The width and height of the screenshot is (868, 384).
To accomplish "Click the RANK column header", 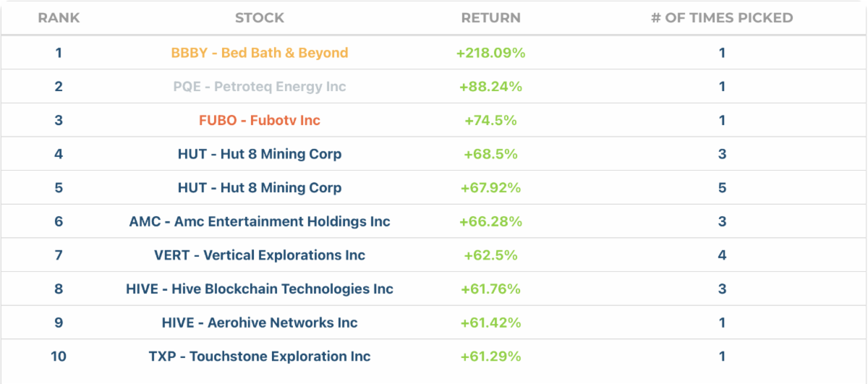I will [x=59, y=18].
